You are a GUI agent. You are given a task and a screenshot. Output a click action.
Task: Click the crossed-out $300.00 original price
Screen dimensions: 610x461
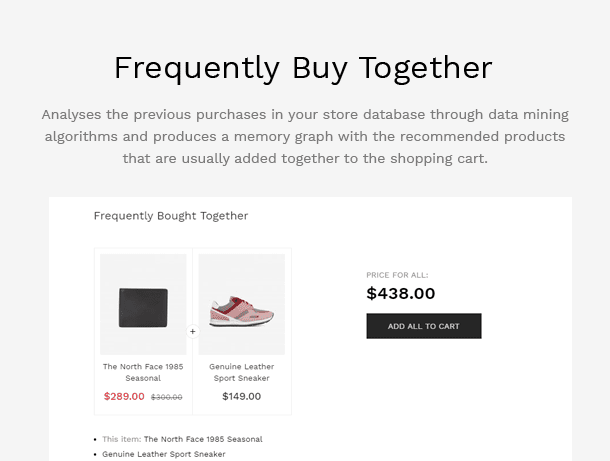tap(166, 397)
